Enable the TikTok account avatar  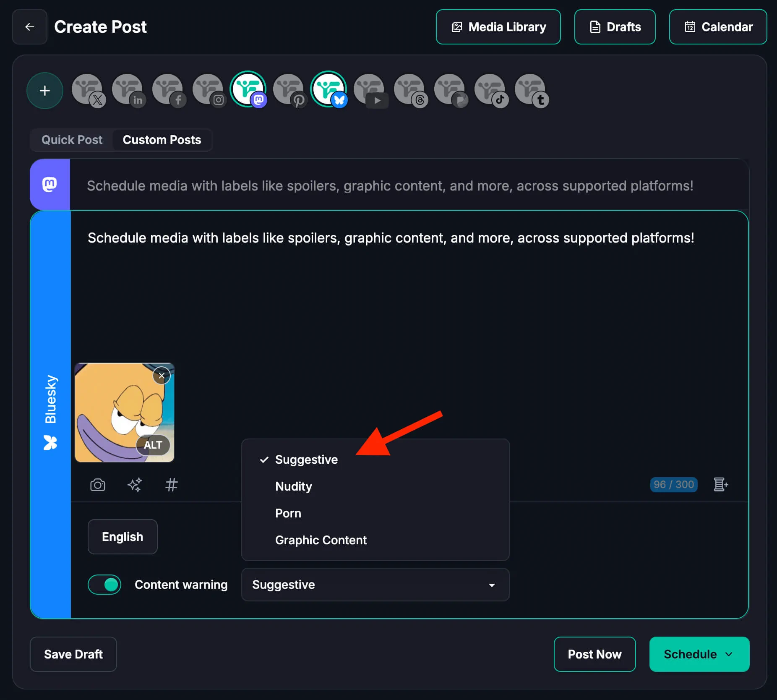490,89
